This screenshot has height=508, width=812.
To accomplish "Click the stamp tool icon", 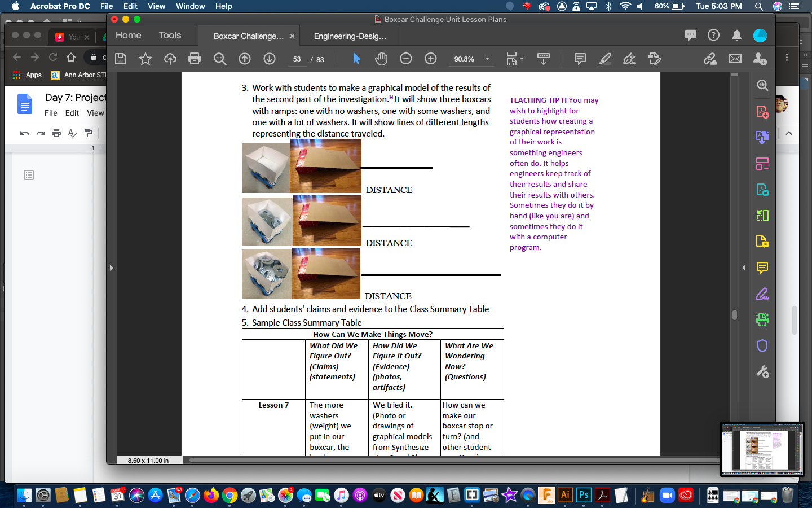I will (654, 59).
